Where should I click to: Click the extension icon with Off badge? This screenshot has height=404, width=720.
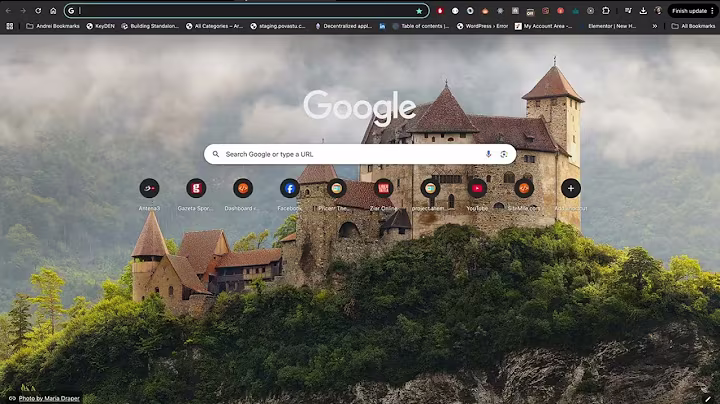pos(530,11)
